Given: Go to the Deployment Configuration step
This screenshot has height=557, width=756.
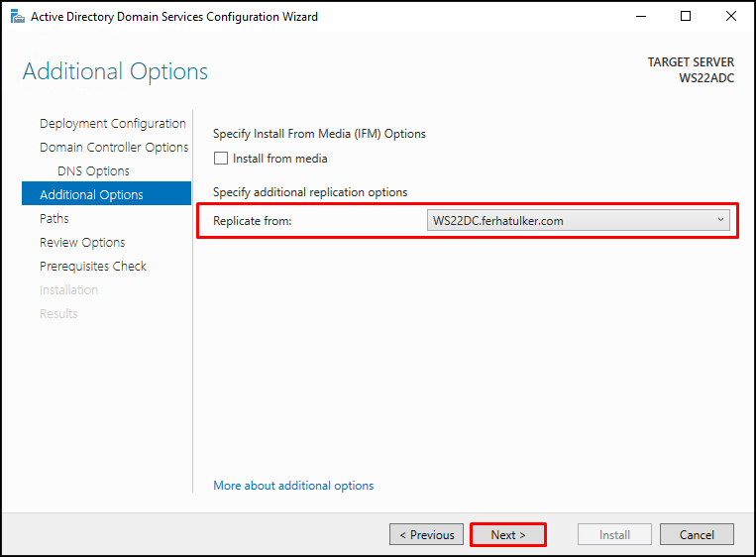Looking at the screenshot, I should point(112,124).
